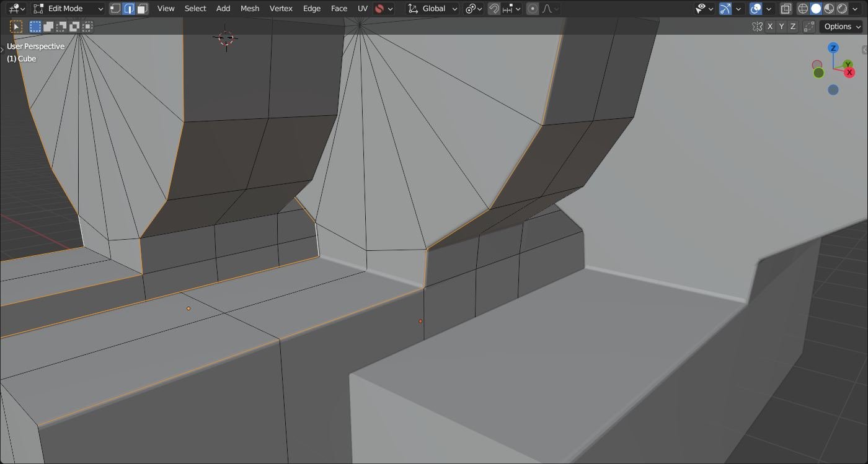The image size is (868, 464).
Task: Enable wireframe viewport shading
Action: pos(803,9)
